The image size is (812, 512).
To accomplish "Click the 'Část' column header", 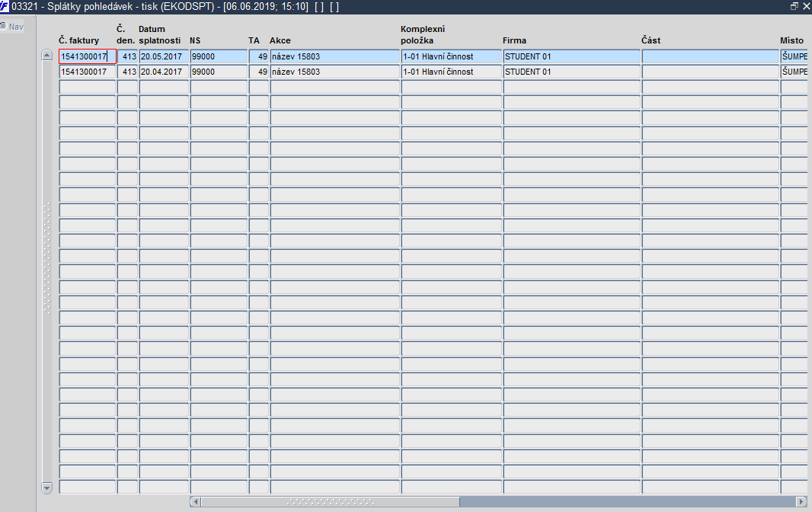I will click(x=651, y=40).
